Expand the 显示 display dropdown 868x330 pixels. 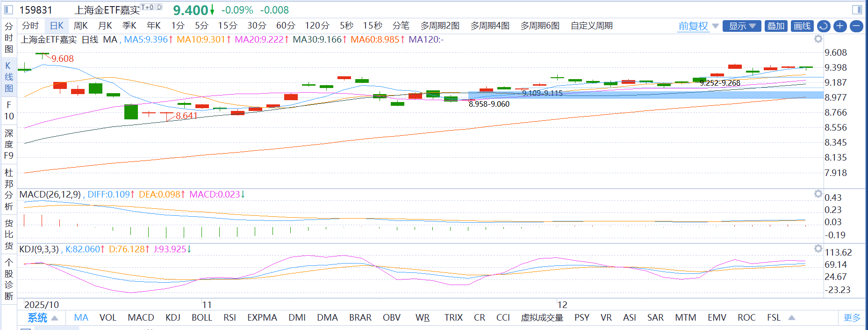[742, 26]
